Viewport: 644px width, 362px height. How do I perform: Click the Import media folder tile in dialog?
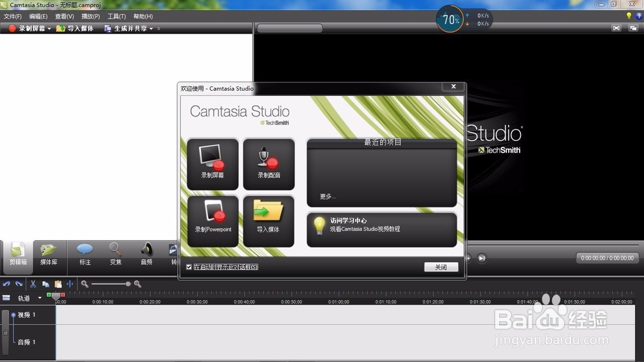269,221
